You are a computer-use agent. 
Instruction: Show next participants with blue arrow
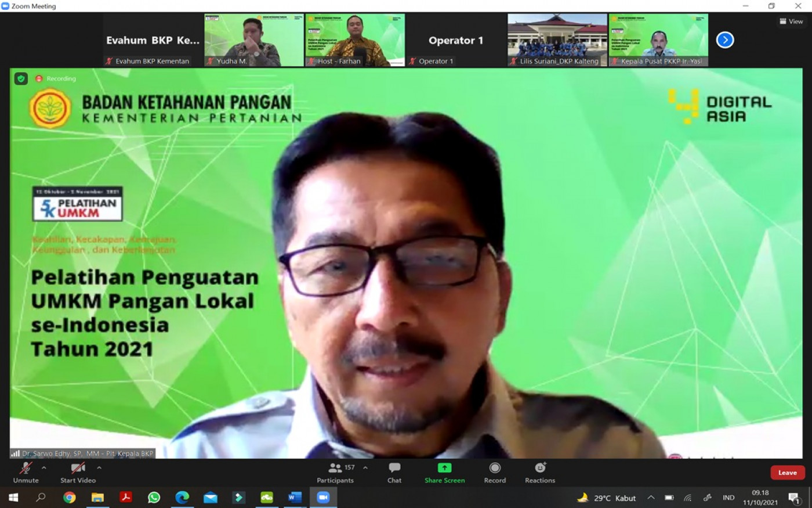click(725, 40)
